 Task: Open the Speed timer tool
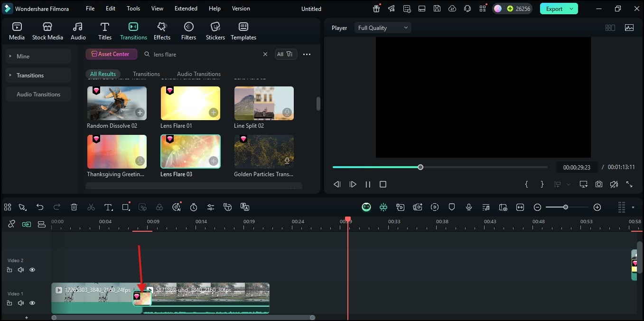pyautogui.click(x=194, y=207)
